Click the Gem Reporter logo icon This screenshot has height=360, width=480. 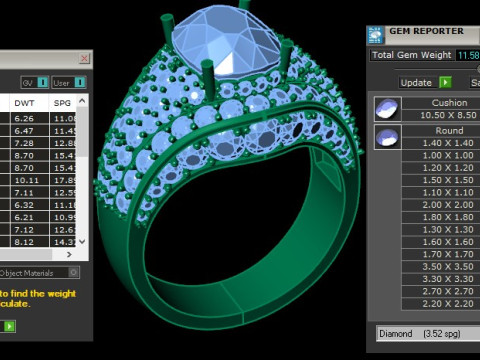coord(376,35)
